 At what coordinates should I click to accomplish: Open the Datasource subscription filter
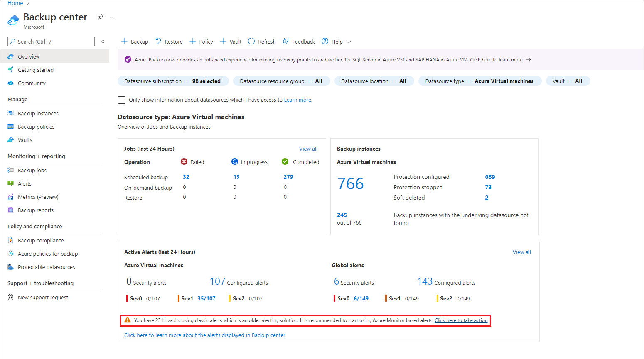click(173, 81)
